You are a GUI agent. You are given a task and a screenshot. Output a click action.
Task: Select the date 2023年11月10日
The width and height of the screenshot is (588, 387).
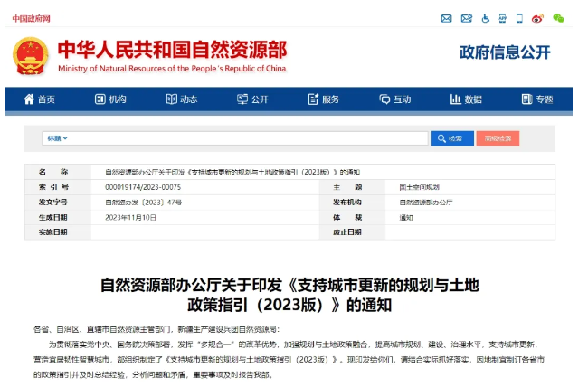coord(130,218)
